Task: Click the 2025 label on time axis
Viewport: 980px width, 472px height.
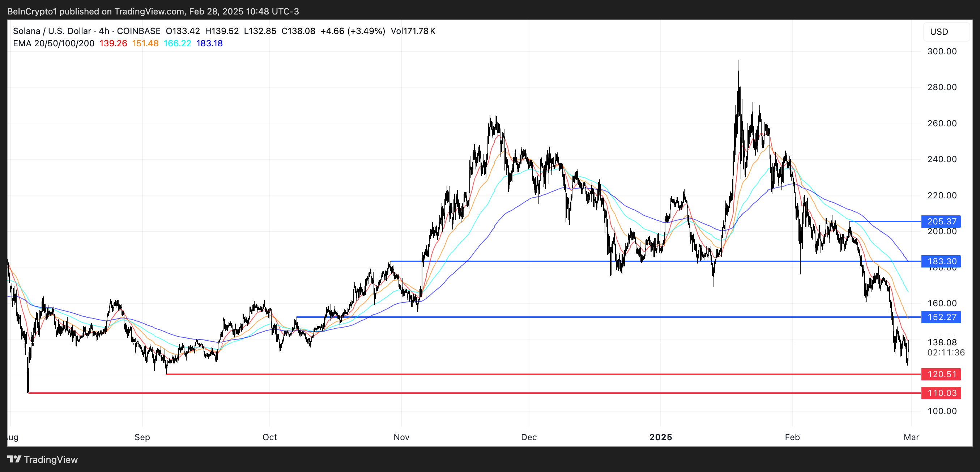Action: [x=661, y=437]
